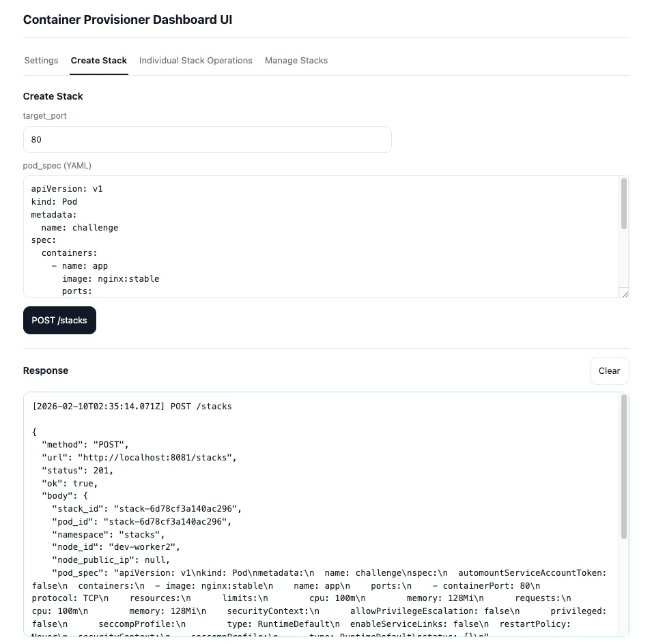Go to the Manage Stacks tab
Image resolution: width=652 pixels, height=644 pixels.
click(x=296, y=61)
